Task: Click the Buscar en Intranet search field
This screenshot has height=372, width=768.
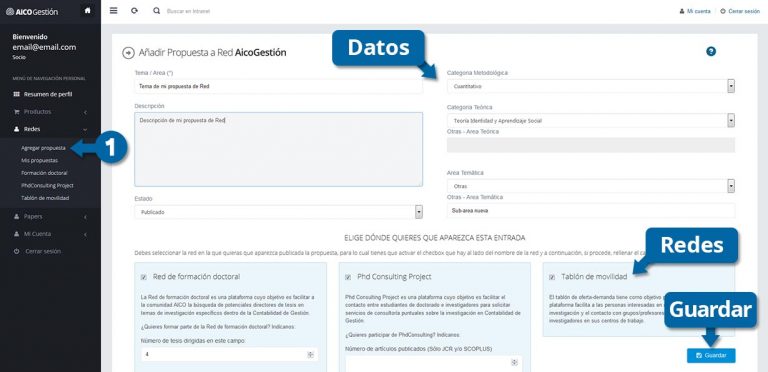Action: click(x=189, y=11)
